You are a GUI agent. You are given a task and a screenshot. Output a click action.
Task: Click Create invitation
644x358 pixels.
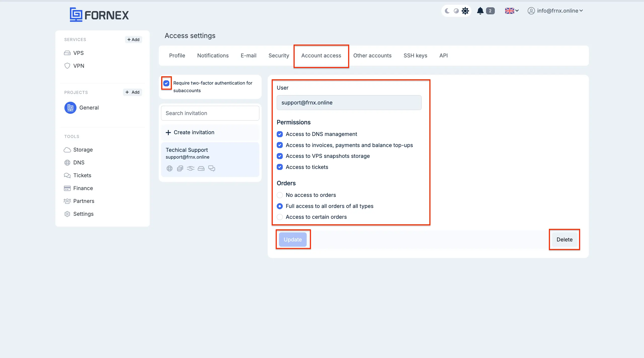210,132
